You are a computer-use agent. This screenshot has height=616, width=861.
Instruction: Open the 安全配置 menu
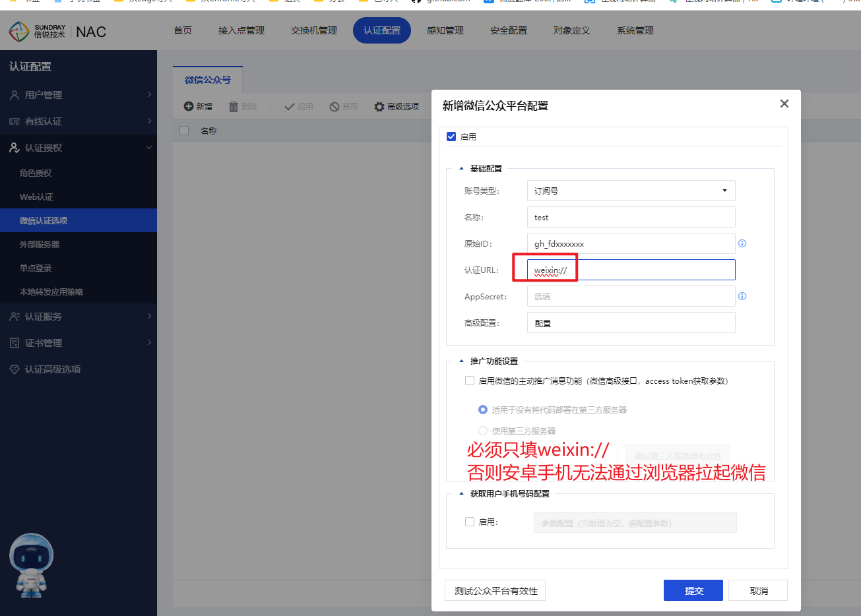[509, 30]
